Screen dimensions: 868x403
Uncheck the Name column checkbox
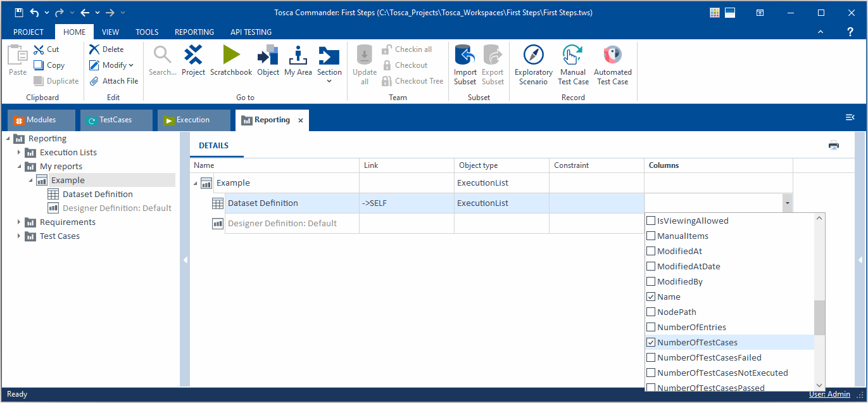pos(650,297)
